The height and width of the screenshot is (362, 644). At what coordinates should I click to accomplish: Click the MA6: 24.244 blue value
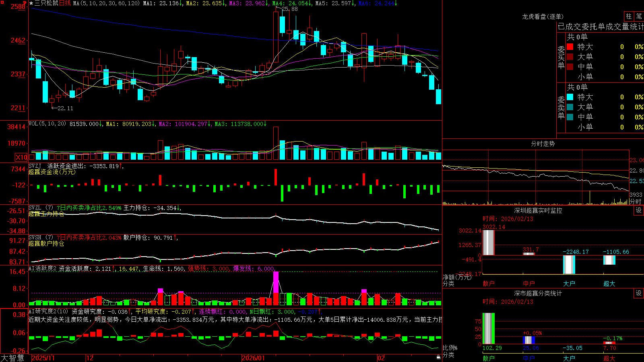tap(378, 3)
